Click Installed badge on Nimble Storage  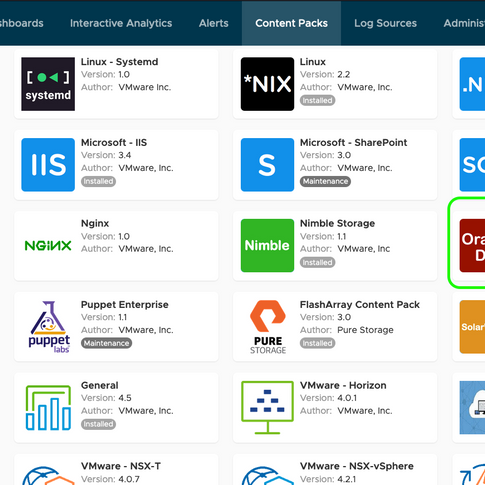(317, 262)
